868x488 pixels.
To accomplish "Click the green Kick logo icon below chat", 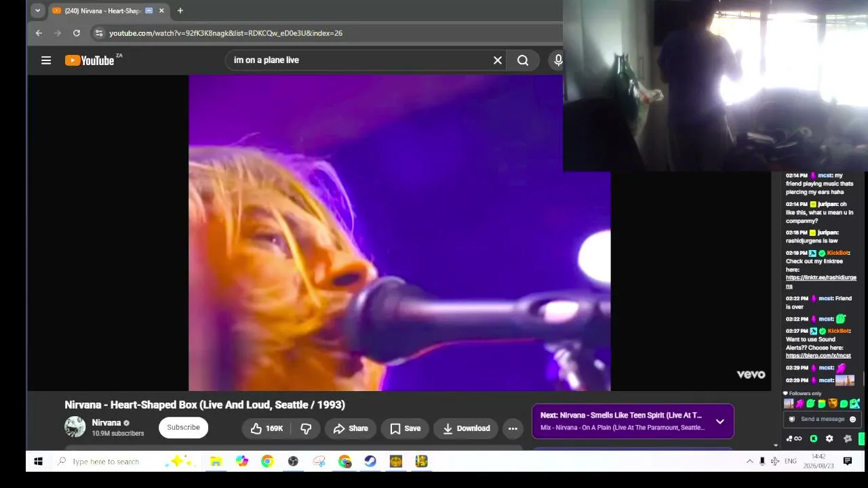I will coord(814,439).
